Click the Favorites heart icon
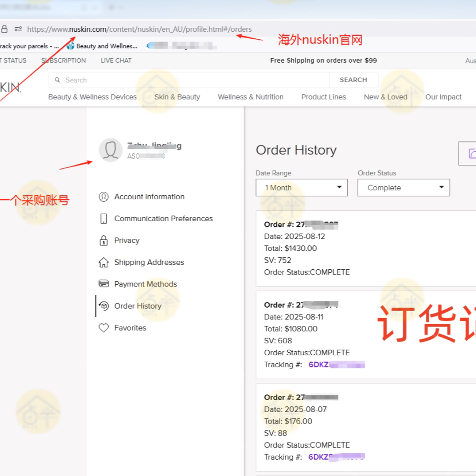The height and width of the screenshot is (476, 476). point(104,328)
